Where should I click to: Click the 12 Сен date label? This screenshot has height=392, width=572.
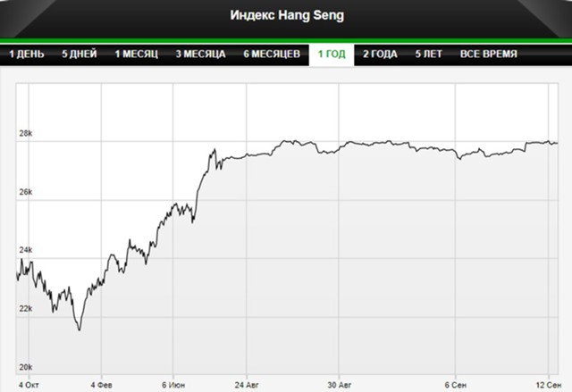point(548,385)
